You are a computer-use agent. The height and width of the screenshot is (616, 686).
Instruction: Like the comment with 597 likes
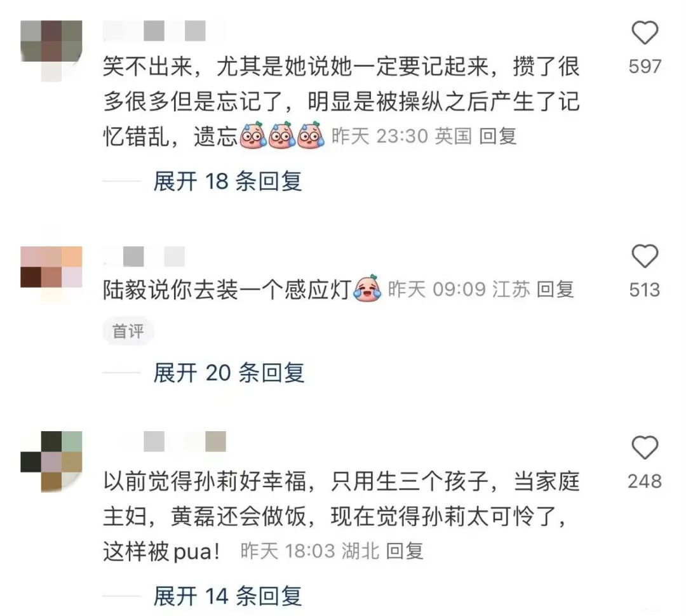[x=645, y=32]
